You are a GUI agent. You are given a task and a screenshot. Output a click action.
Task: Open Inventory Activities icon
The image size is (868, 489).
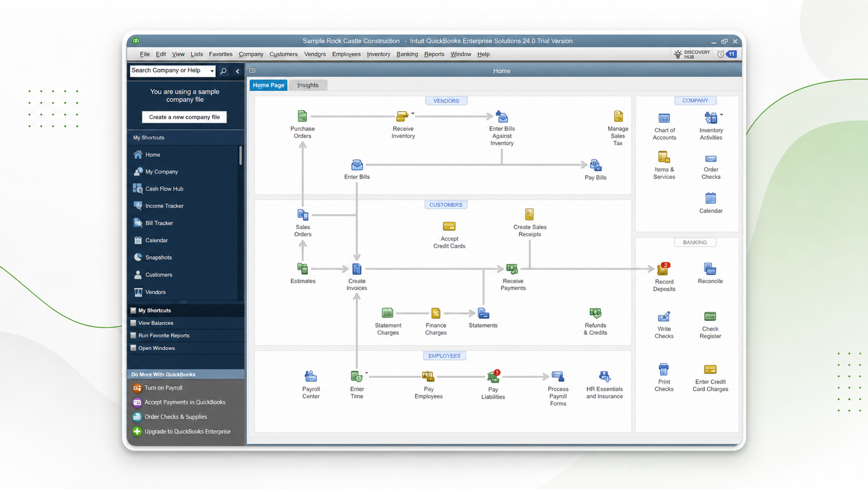click(710, 118)
